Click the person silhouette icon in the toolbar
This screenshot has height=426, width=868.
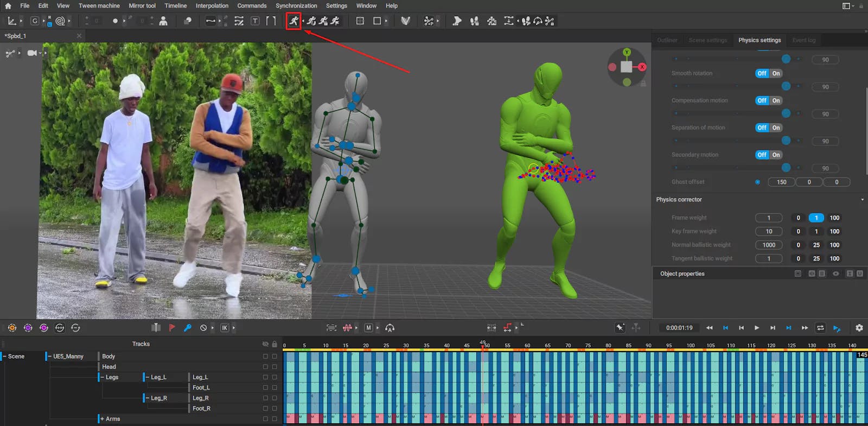163,21
